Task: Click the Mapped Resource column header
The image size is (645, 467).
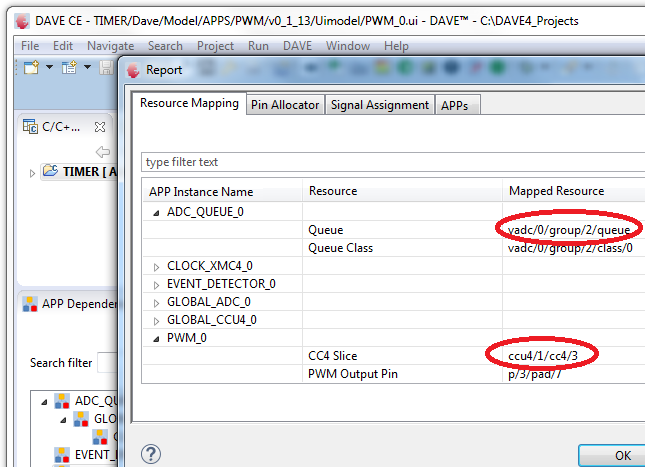Action: click(x=556, y=191)
